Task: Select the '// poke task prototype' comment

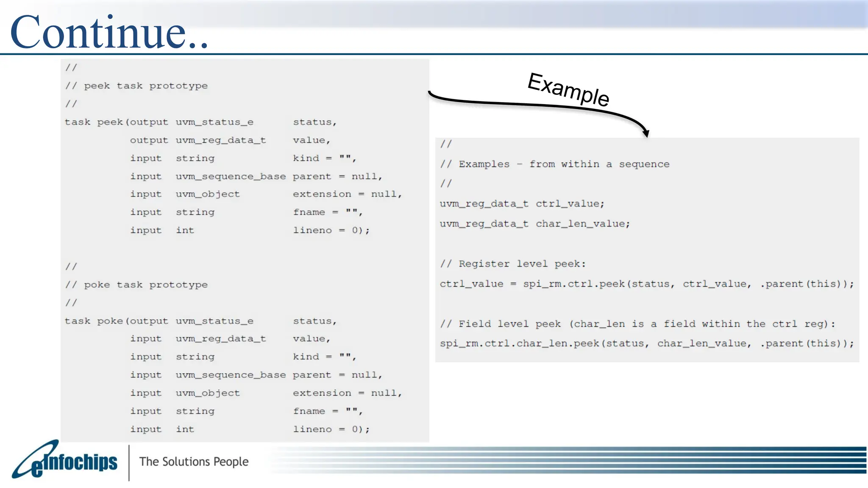Action: [x=136, y=285]
